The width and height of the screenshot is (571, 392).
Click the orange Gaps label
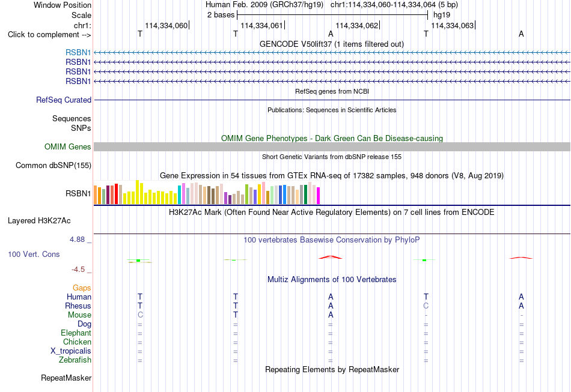tap(82, 288)
